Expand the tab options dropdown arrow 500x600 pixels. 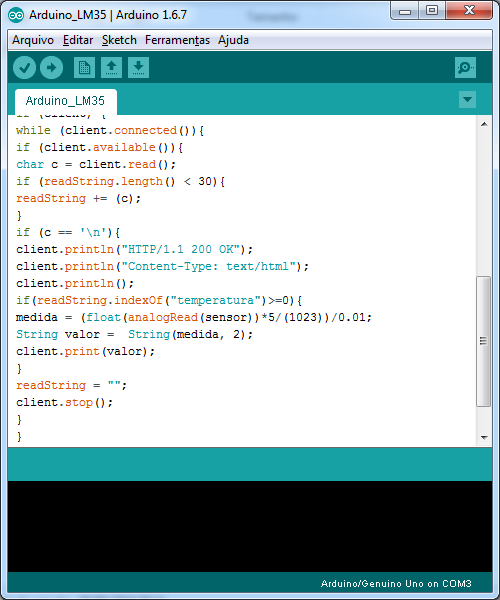[467, 99]
